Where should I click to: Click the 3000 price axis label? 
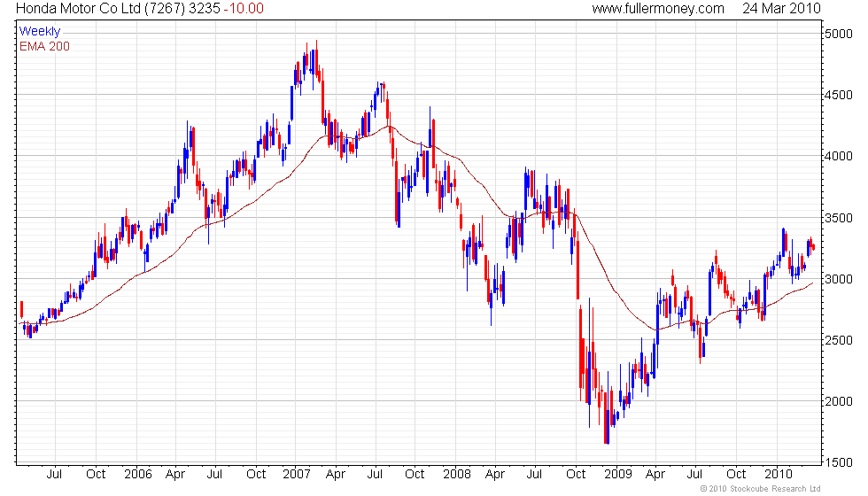839,279
